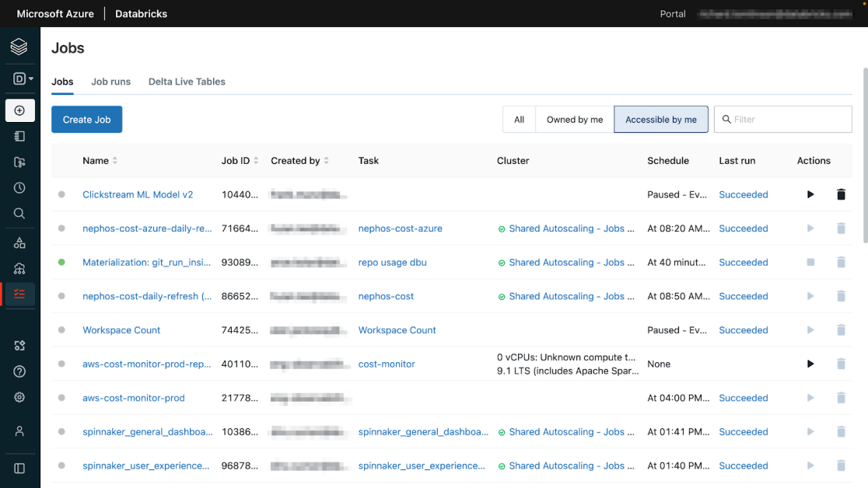This screenshot has height=488, width=868.
Task: Open the Recents clock icon in sidebar
Action: point(20,188)
